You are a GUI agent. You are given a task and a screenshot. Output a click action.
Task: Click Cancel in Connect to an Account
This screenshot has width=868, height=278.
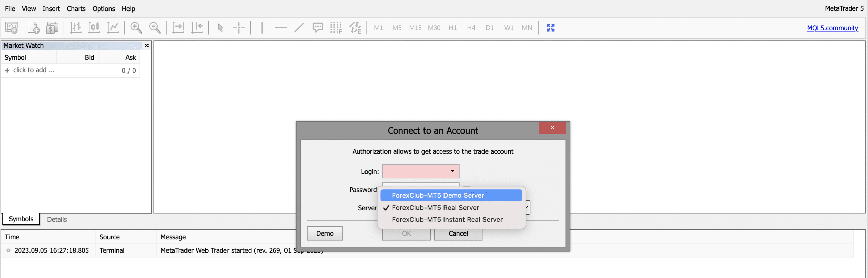click(x=458, y=233)
